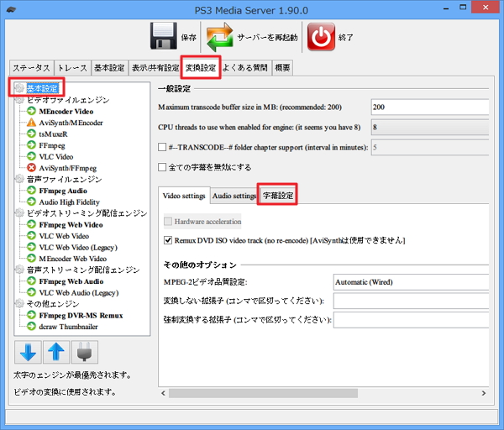Open the ステータス tab
This screenshot has width=504, height=430.
(32, 68)
